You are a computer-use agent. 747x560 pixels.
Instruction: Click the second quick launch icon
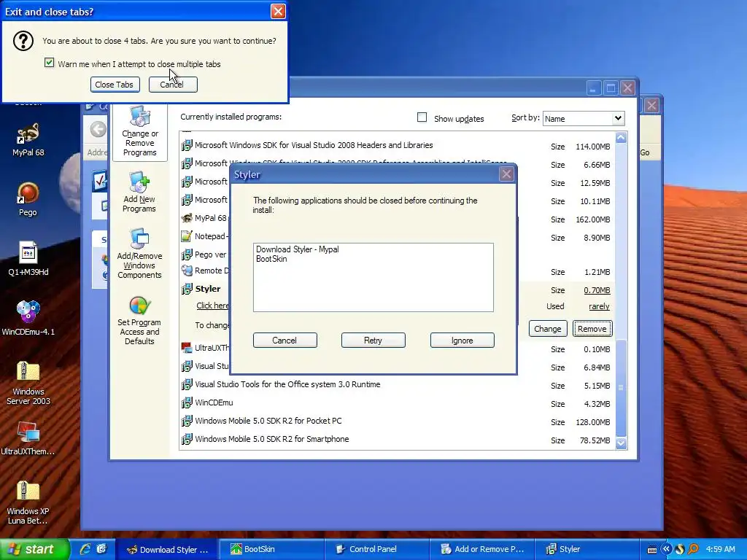101,549
